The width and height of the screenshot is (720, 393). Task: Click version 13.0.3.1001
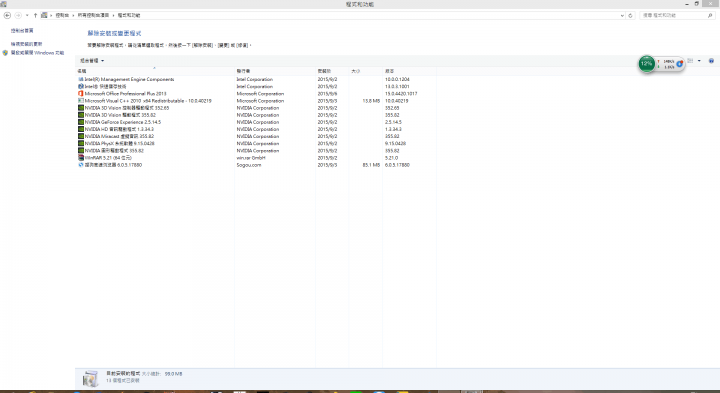pyautogui.click(x=397, y=86)
